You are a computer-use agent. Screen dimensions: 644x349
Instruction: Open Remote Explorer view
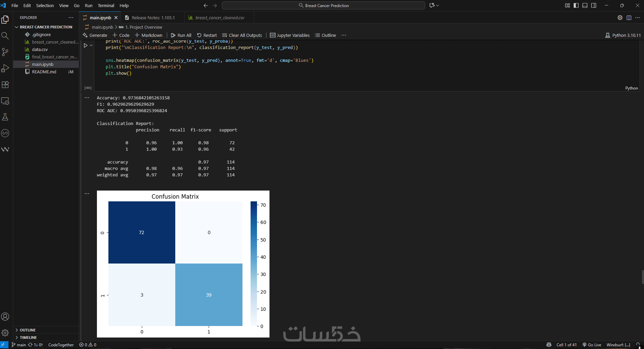(x=5, y=101)
